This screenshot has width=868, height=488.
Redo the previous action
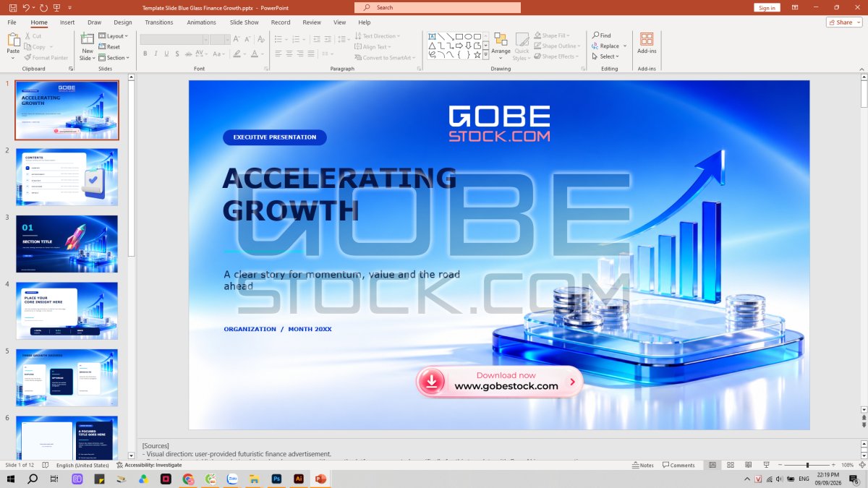coord(43,7)
